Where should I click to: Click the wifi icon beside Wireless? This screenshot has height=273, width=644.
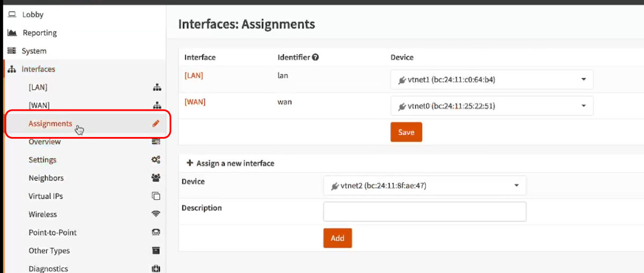tap(156, 214)
